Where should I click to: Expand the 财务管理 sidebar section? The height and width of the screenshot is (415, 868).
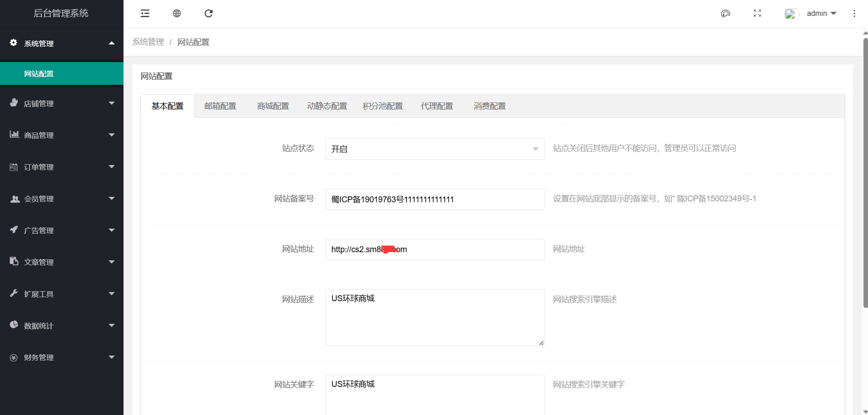click(x=62, y=357)
